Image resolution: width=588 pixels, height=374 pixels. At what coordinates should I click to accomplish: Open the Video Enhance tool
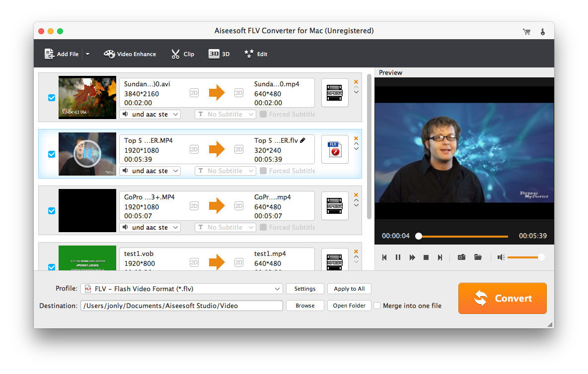point(130,54)
